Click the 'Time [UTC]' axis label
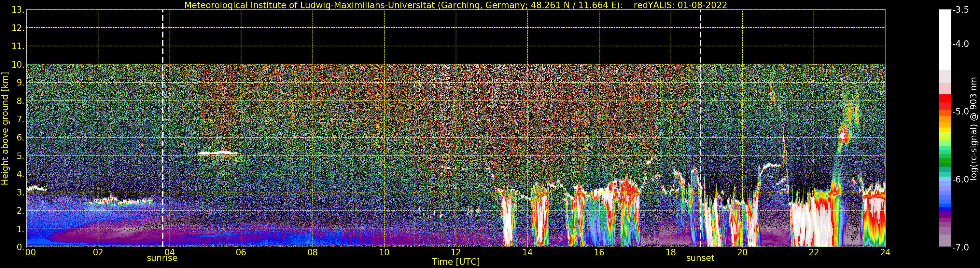This screenshot has width=980, height=268. pos(455,262)
